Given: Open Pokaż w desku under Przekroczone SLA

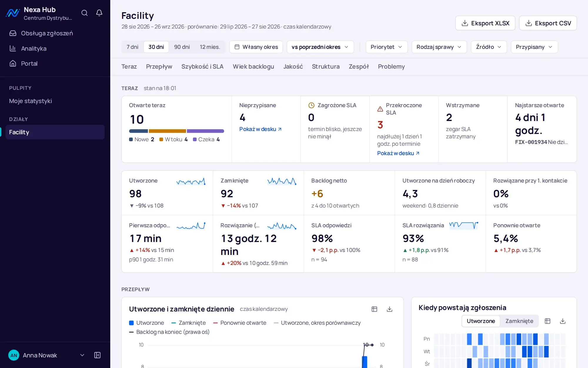Looking at the screenshot, I should (398, 153).
